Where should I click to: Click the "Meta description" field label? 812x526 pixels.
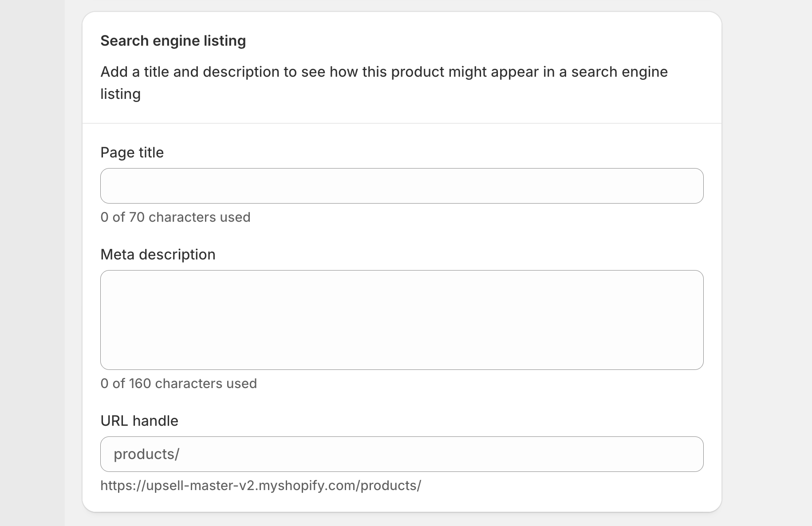coord(158,255)
